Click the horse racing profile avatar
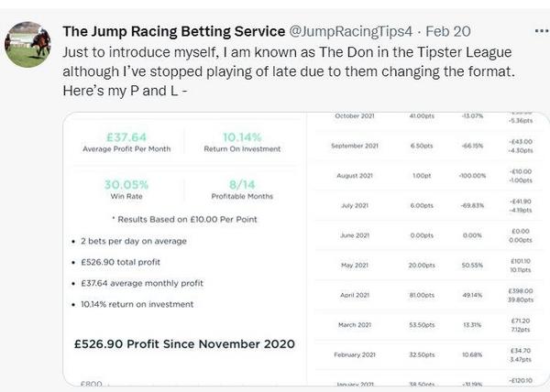This screenshot has width=550, height=392. coord(27,45)
